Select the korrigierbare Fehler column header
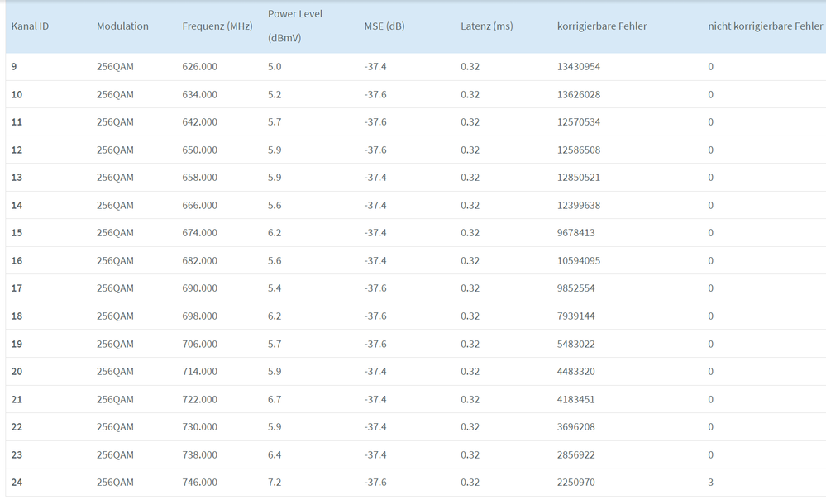 602,26
